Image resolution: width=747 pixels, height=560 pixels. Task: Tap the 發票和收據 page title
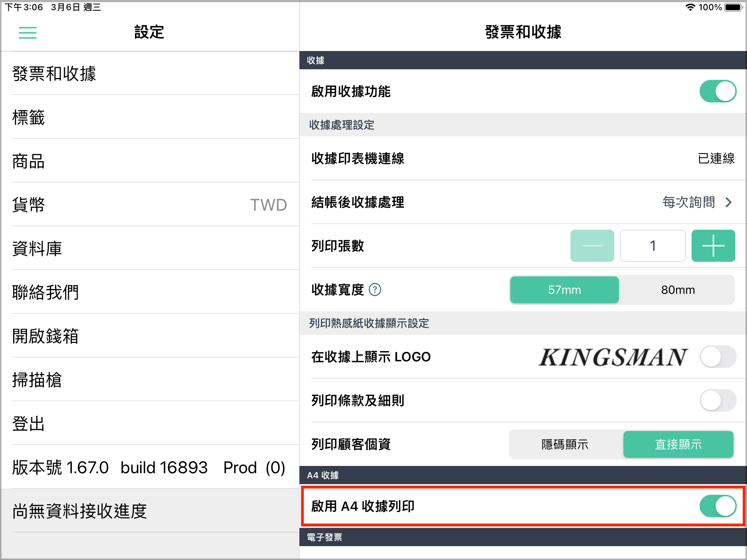[523, 32]
